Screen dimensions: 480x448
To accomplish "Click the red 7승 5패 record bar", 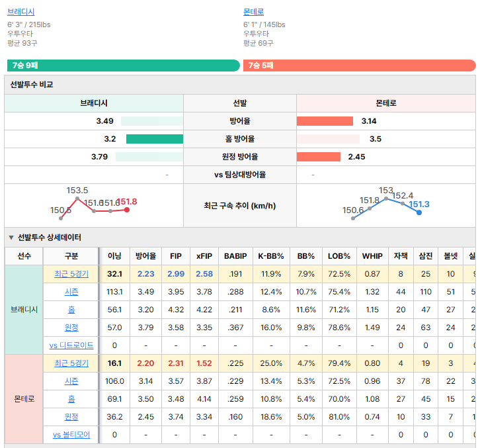I will click(360, 66).
